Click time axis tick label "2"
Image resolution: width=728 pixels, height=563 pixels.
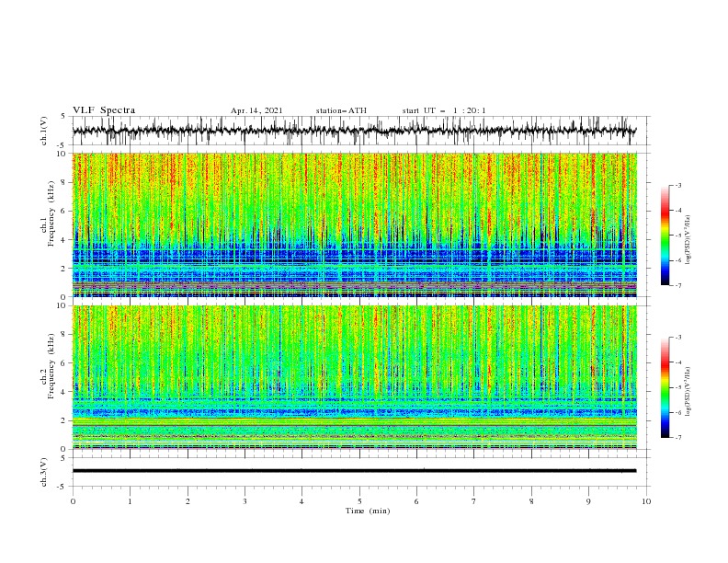(x=188, y=501)
